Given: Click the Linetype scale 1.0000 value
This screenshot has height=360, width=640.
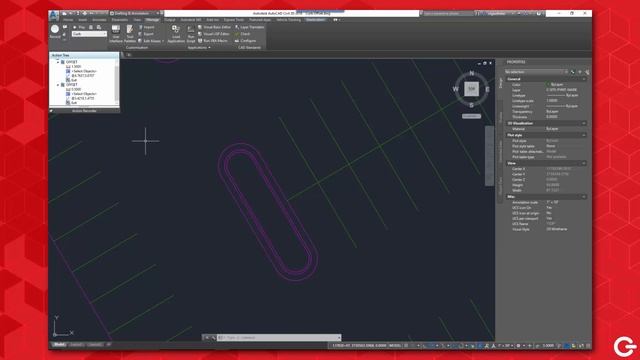Looking at the screenshot, I should pos(552,101).
